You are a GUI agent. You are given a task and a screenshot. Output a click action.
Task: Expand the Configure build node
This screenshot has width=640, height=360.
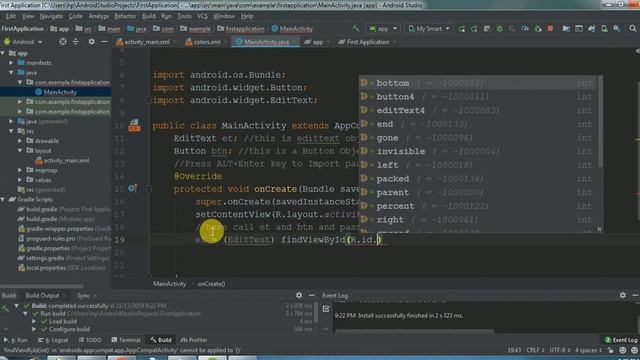point(34,329)
